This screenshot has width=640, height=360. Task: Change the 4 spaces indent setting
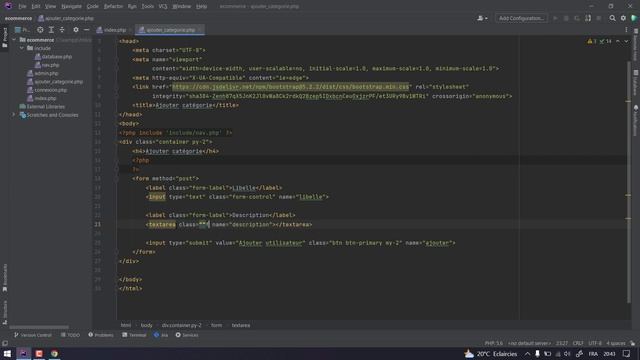pos(616,343)
